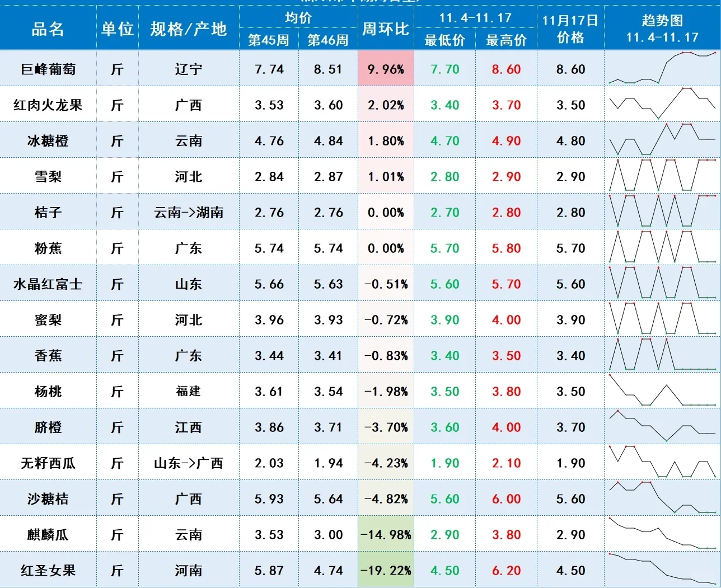
Task: Select the 冰糖橙 product name cell
Action: 48,141
